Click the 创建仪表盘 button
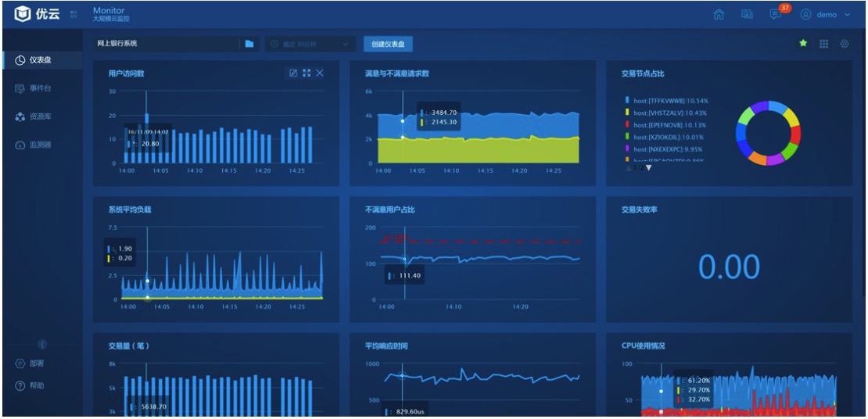868x419 pixels. [x=388, y=45]
